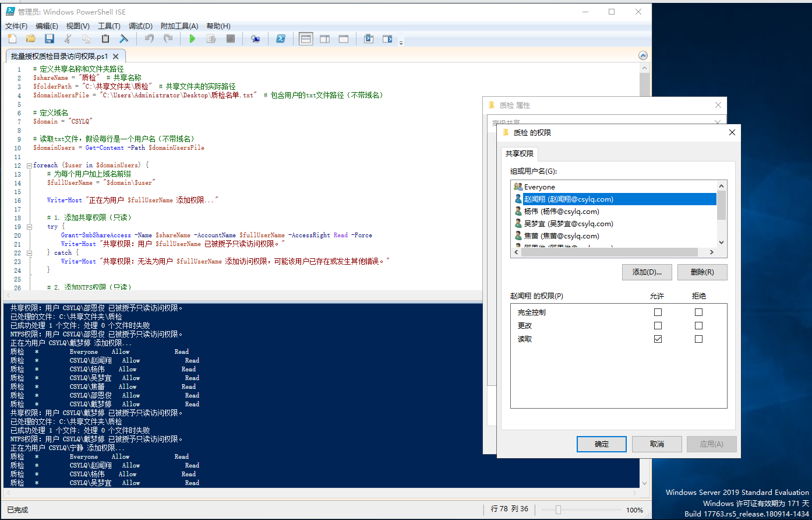Viewport: 812px width, 520px height.
Task: Click the Paste clipboard icon
Action: coord(105,39)
